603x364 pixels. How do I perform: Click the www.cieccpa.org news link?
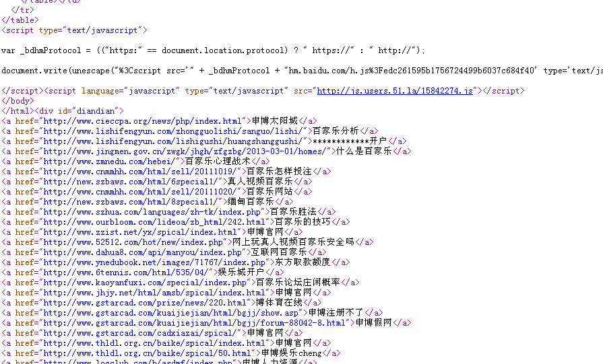142,121
